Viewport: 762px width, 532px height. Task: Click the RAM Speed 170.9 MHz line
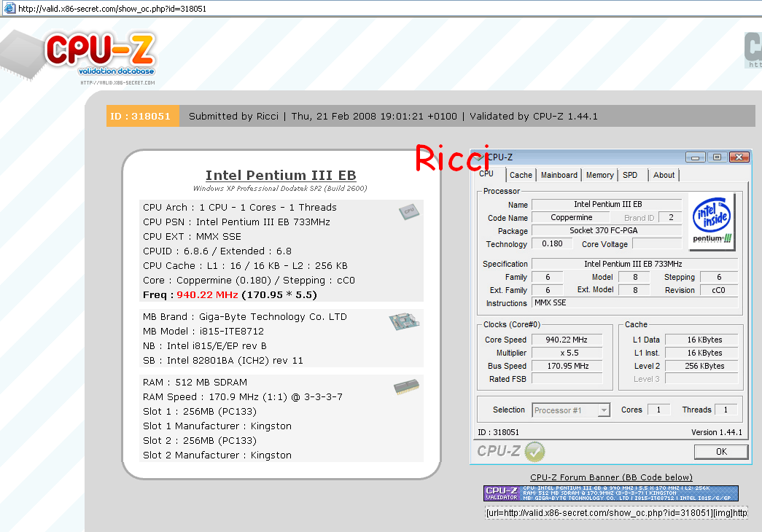(243, 397)
